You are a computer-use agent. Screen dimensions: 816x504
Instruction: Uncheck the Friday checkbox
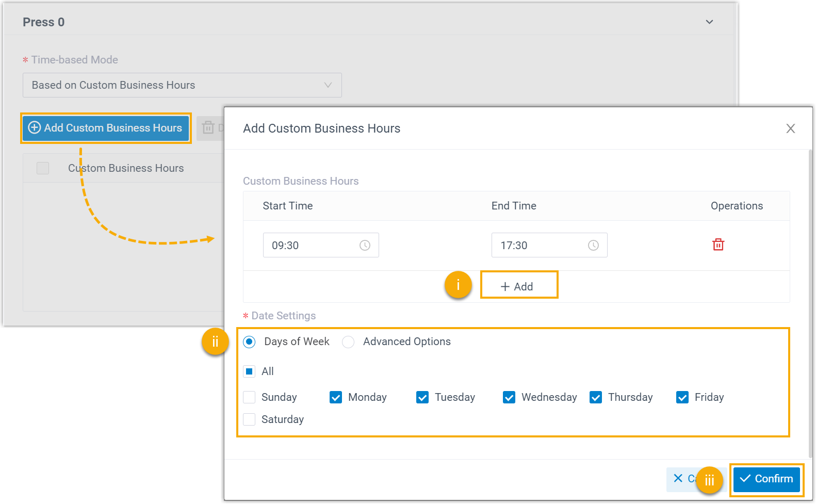click(x=682, y=397)
